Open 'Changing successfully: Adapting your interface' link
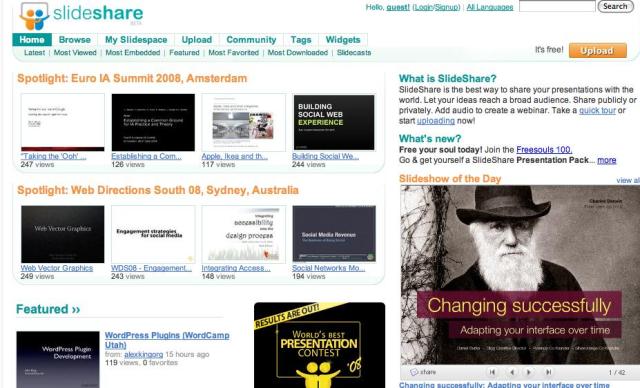The width and height of the screenshot is (640, 388). [x=504, y=385]
